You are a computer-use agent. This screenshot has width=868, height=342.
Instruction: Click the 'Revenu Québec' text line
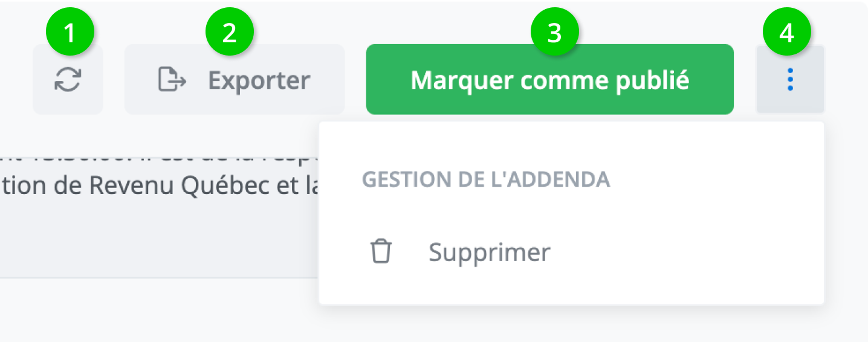click(157, 186)
